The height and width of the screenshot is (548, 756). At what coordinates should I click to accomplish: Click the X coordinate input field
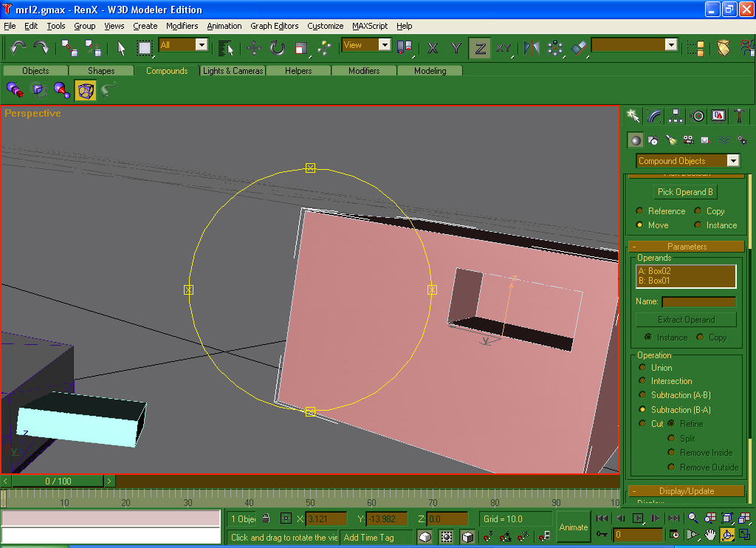tap(326, 519)
